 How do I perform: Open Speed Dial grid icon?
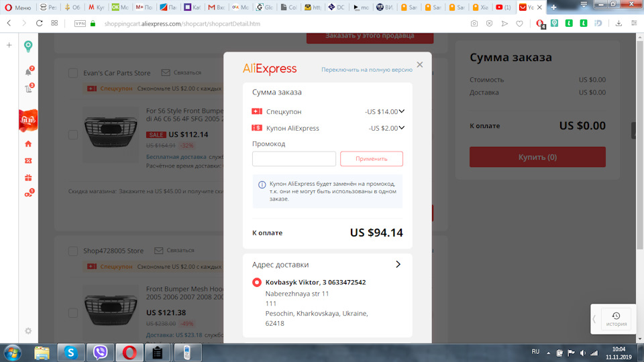(x=54, y=23)
